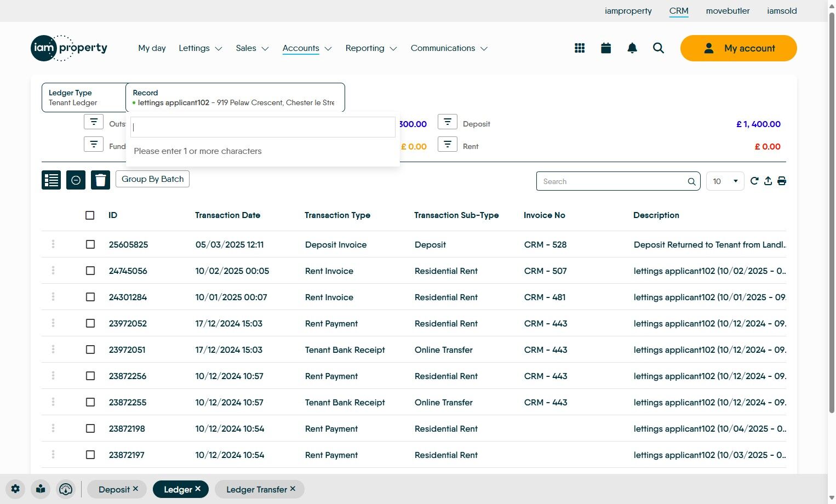The width and height of the screenshot is (836, 504).
Task: Open row actions for transaction 24745056
Action: coord(53,271)
